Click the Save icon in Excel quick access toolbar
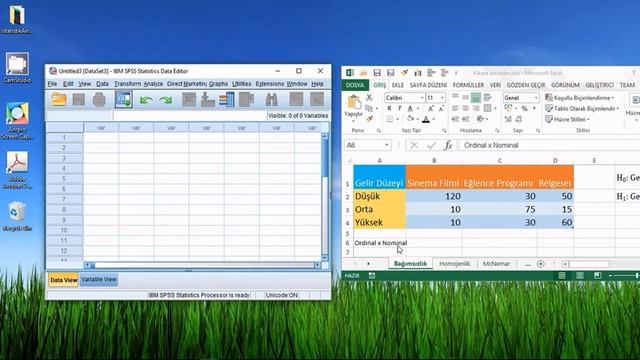The image size is (640, 360). pyautogui.click(x=377, y=73)
